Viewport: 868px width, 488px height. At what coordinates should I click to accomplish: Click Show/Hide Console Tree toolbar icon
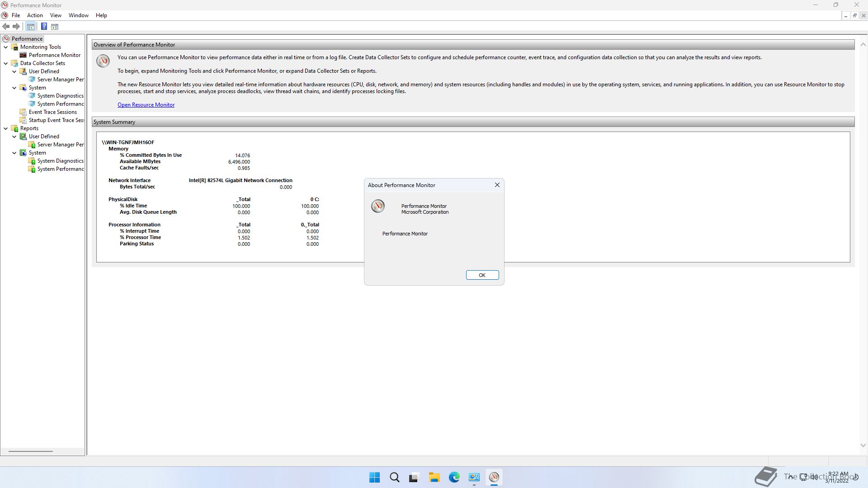click(30, 27)
